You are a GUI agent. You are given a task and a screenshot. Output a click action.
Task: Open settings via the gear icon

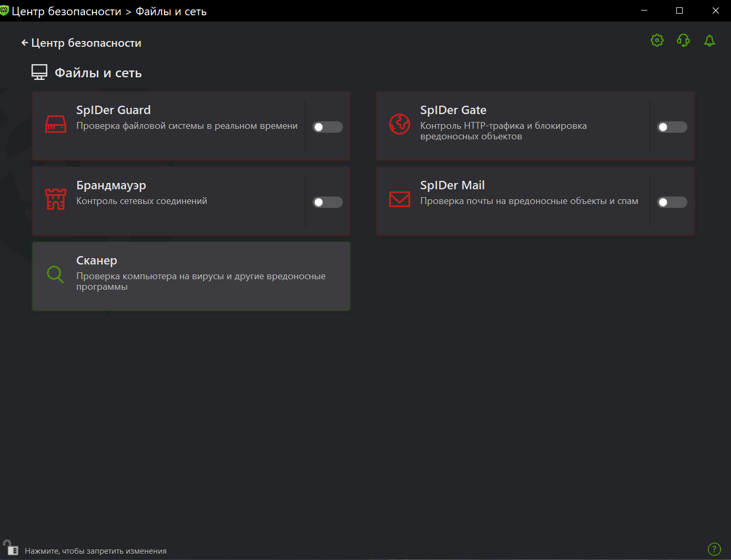(x=657, y=40)
